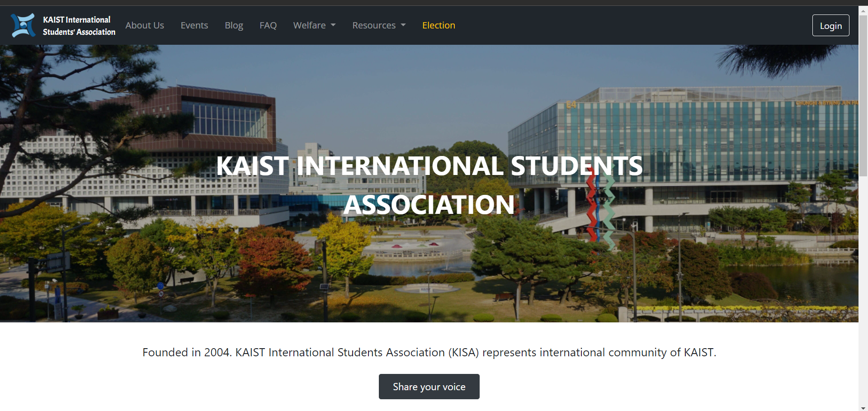Click KAIST International Students' Association brand text
Viewport: 868px width, 411px height.
(79, 26)
